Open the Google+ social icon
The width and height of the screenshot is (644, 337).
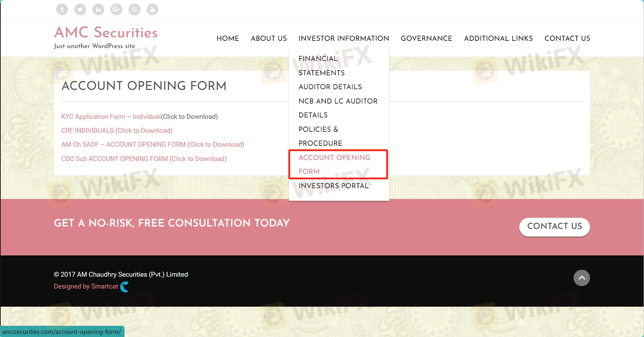(x=116, y=9)
